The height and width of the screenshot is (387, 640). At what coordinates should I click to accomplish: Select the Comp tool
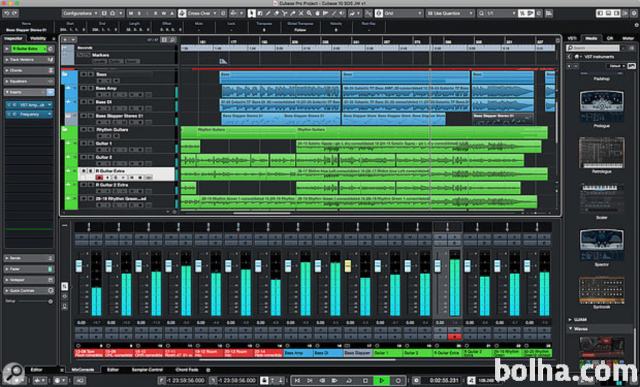coord(317,13)
